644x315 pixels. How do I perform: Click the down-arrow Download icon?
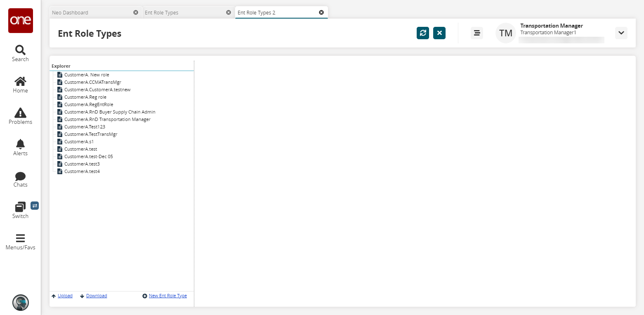[x=82, y=296]
